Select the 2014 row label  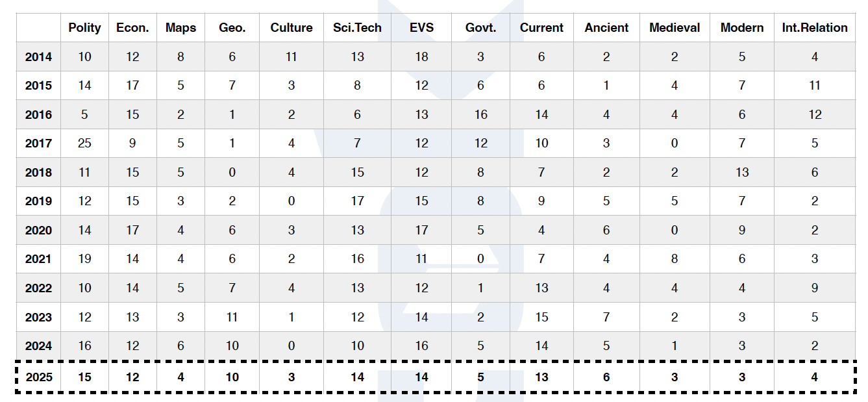click(x=38, y=57)
